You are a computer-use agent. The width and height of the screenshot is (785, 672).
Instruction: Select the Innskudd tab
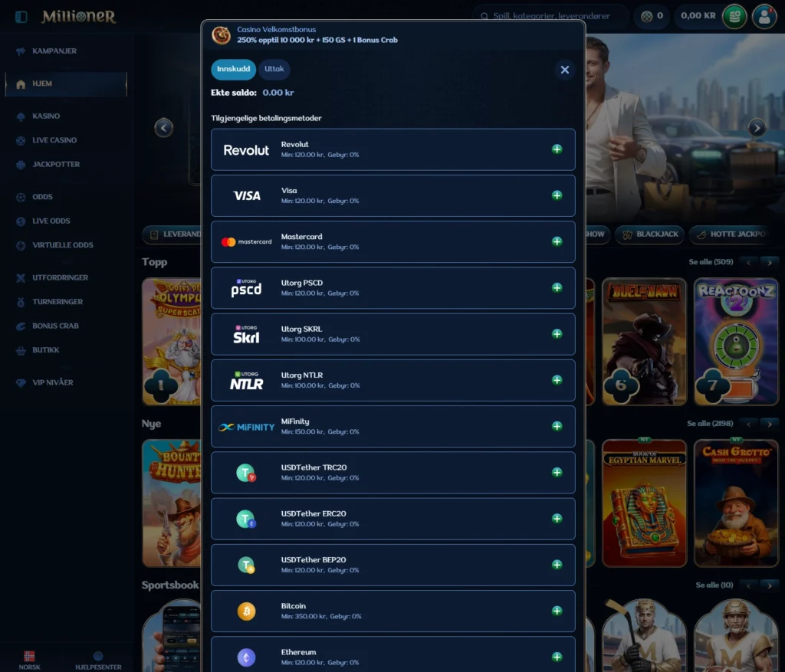tap(234, 69)
